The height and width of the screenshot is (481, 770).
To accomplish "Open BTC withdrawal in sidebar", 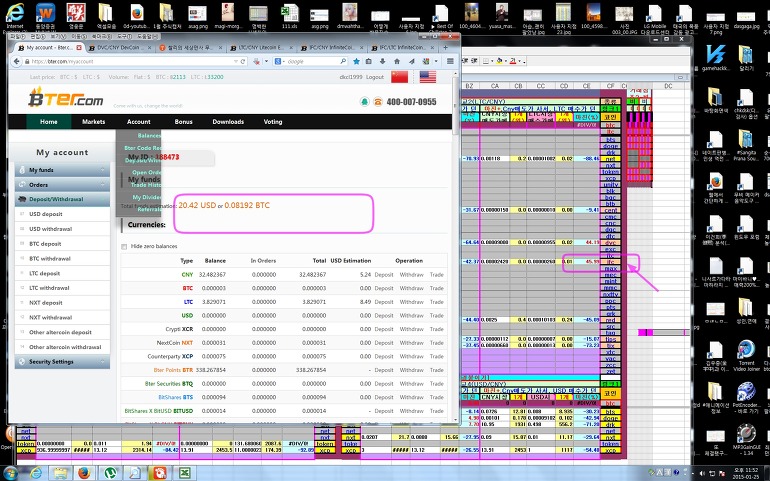I will tap(50, 258).
